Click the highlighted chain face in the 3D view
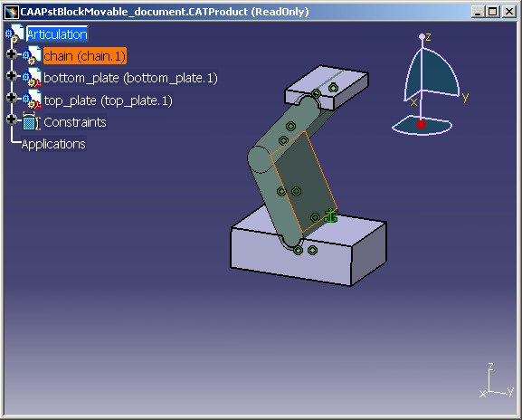This screenshot has width=522, height=420. [304, 181]
